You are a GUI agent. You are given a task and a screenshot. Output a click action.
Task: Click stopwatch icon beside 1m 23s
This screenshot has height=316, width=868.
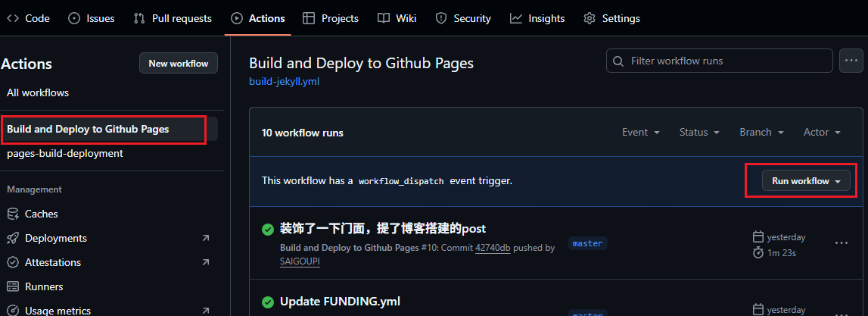[x=758, y=252]
